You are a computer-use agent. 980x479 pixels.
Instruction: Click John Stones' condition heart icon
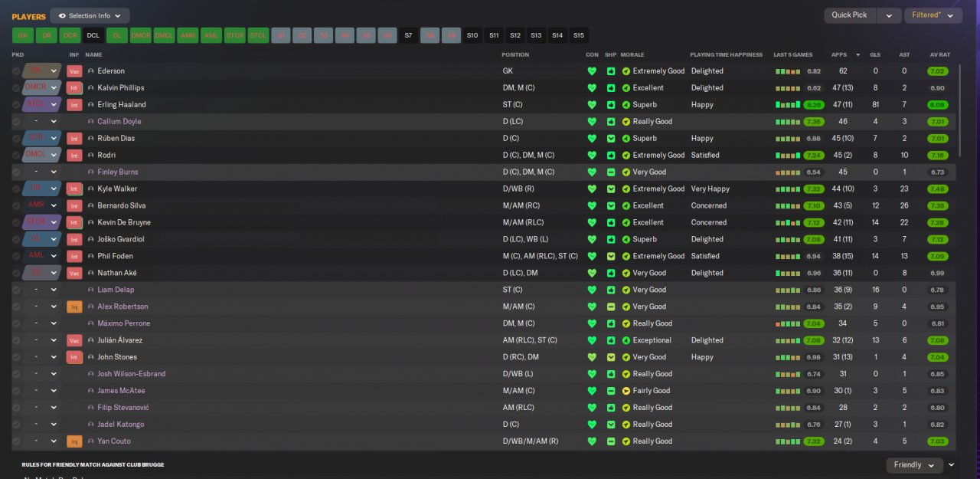click(x=591, y=357)
